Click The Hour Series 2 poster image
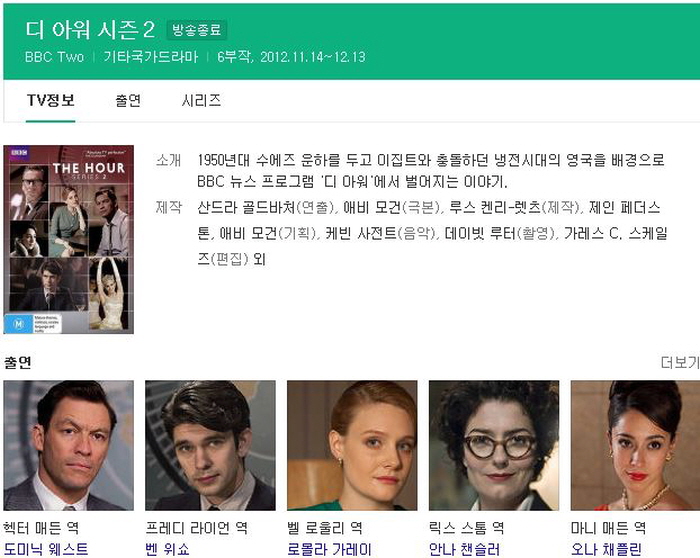Screen dimensions: 700x558 [x=69, y=239]
